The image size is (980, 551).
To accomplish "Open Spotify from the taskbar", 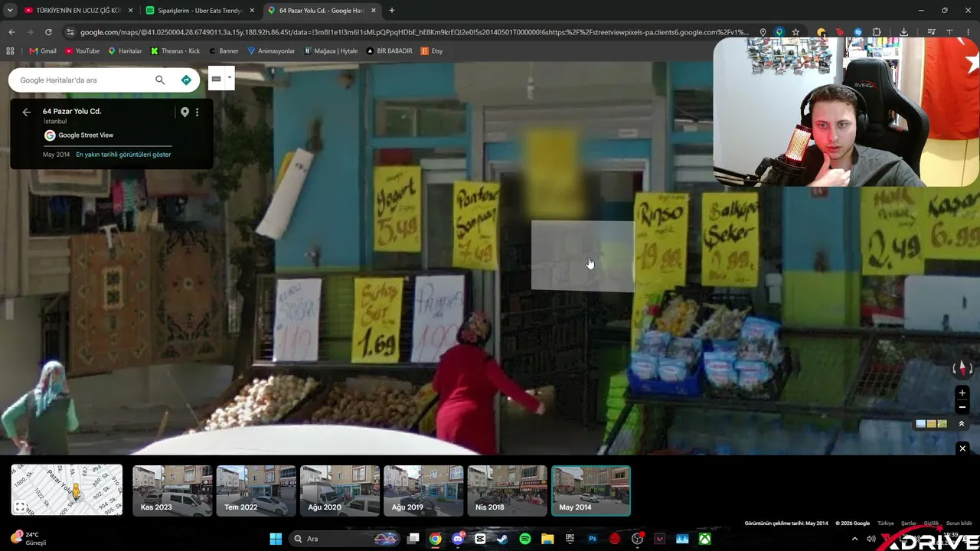I will (525, 539).
